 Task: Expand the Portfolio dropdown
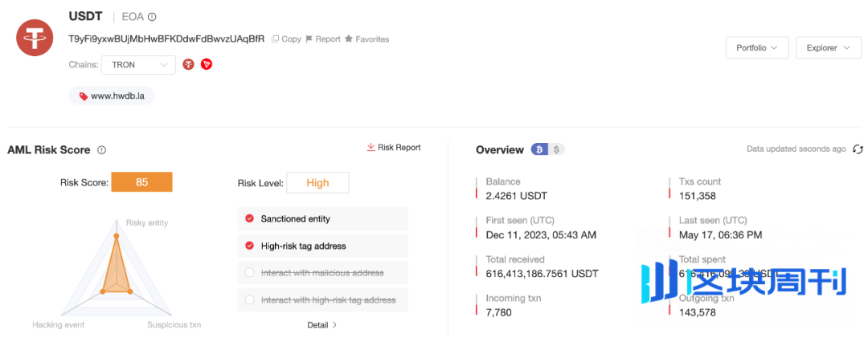(757, 48)
